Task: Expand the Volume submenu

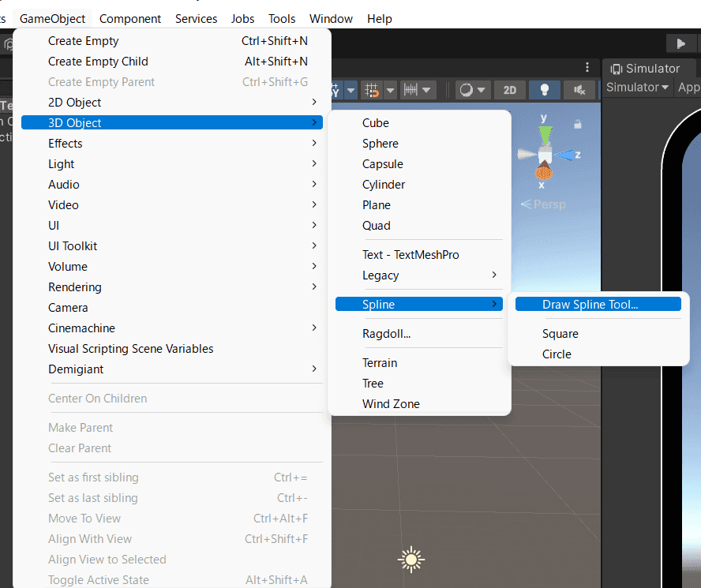Action: [x=172, y=267]
